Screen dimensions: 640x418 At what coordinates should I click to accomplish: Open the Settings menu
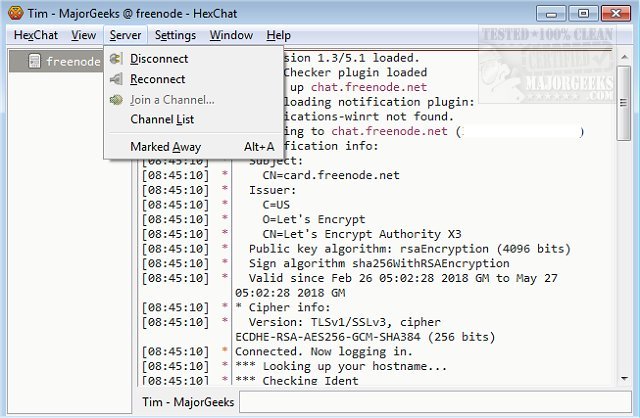[x=175, y=36]
